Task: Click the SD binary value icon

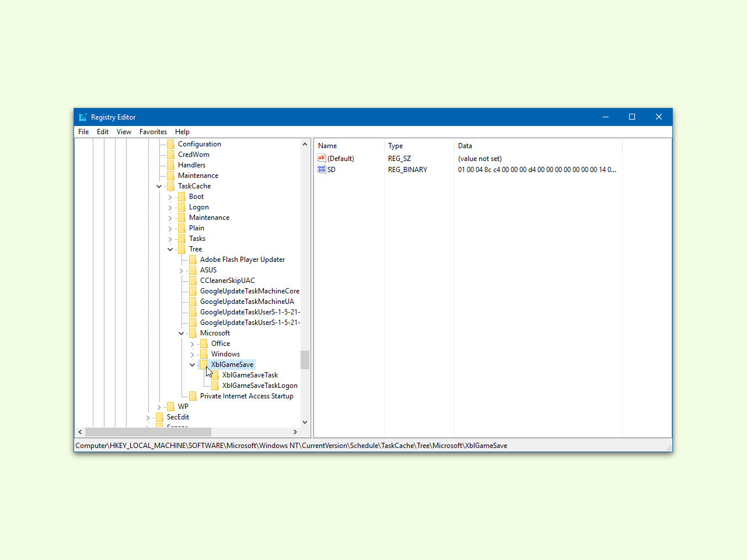Action: [322, 169]
